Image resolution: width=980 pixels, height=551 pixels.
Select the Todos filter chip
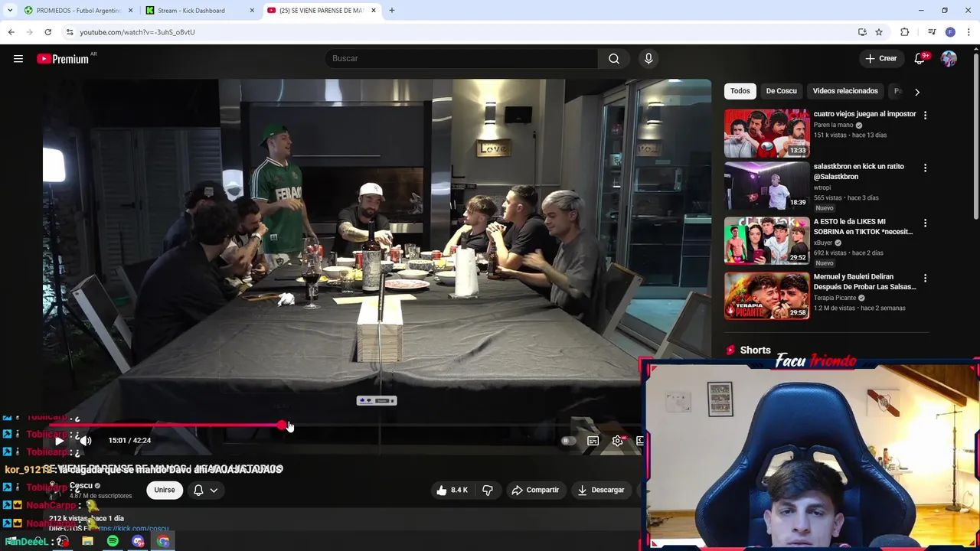(740, 90)
